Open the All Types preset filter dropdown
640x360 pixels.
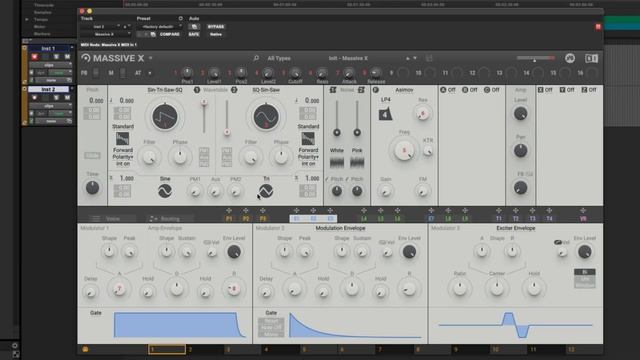(x=279, y=58)
